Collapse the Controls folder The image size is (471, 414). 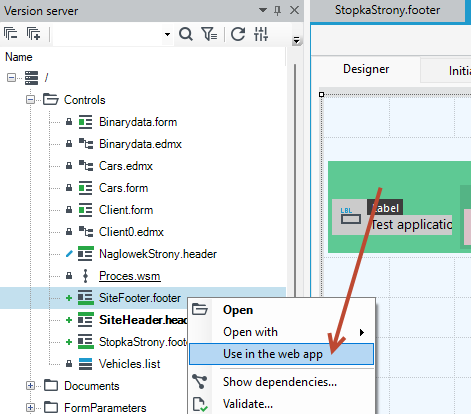pos(30,100)
